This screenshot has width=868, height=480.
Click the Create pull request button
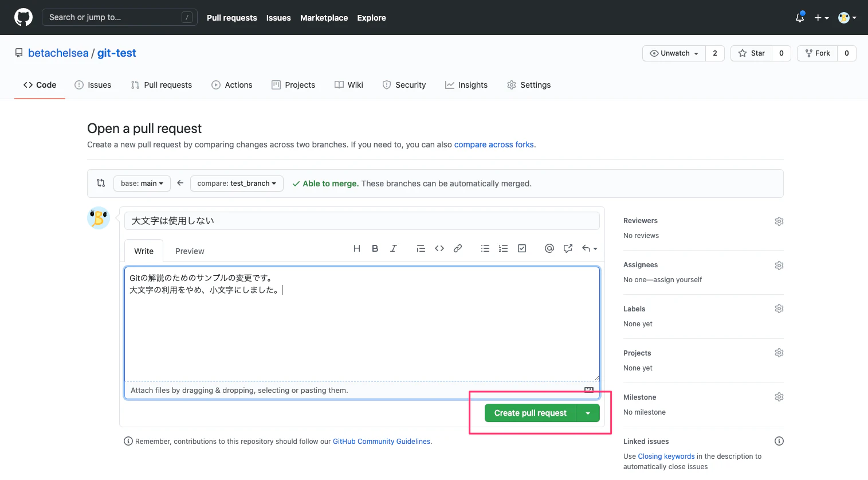530,413
